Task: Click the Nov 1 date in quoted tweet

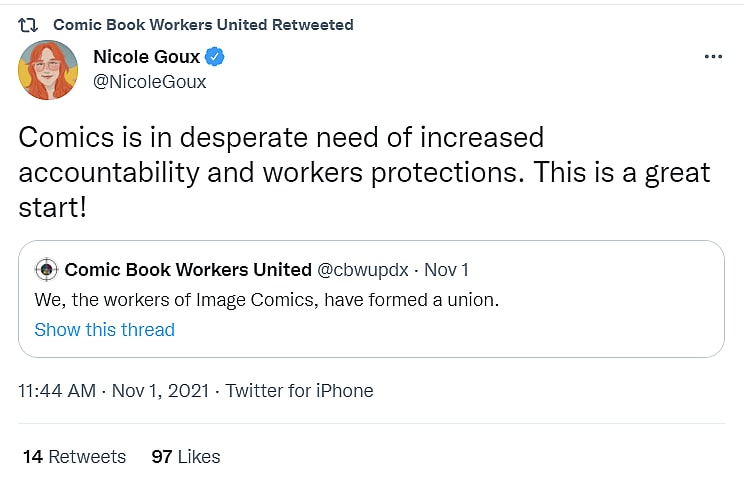Action: [447, 269]
